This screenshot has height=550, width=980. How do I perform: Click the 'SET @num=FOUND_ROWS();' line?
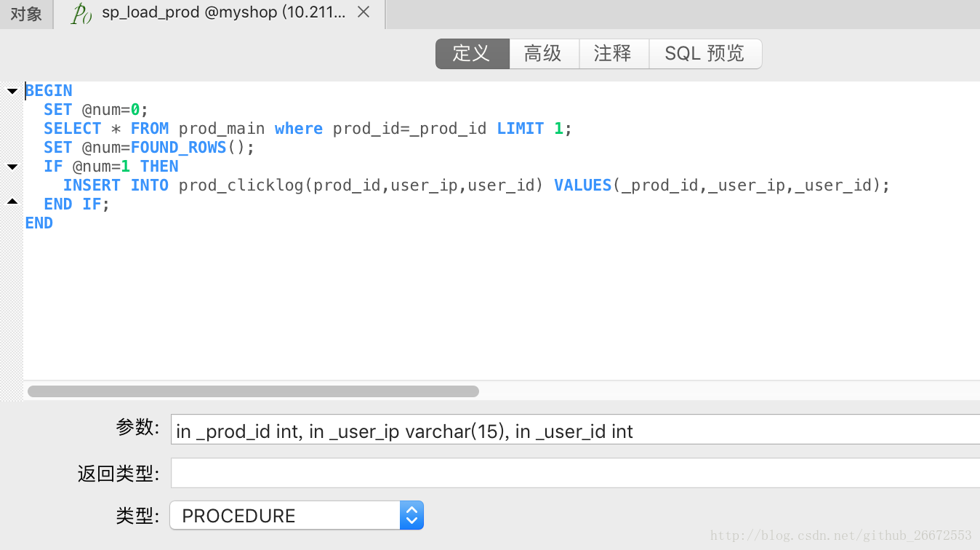[x=149, y=148]
